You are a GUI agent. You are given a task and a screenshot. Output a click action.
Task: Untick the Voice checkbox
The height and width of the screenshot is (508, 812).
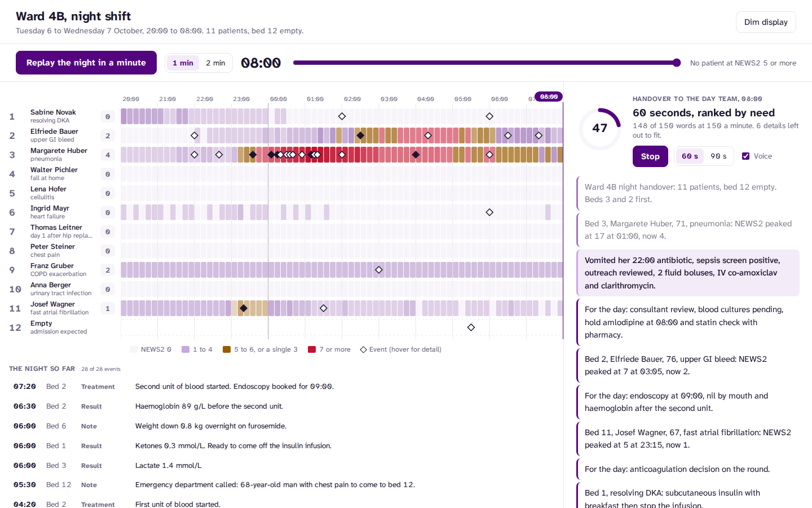[x=746, y=156]
